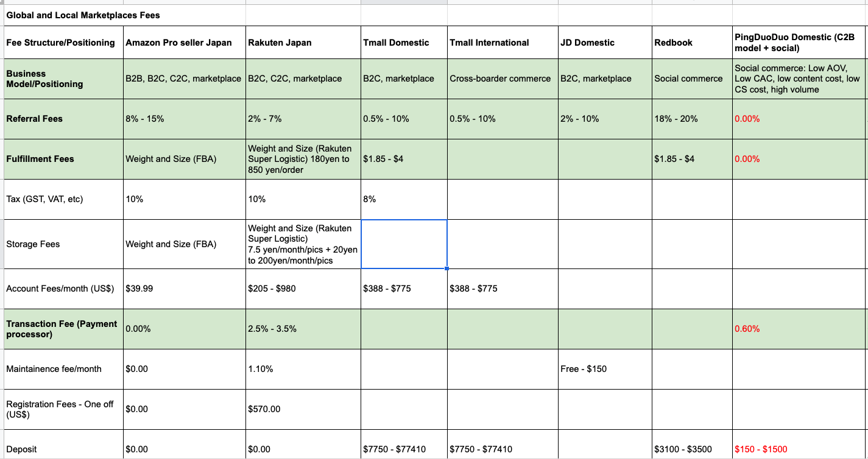Select the 8% tax cell for Tmall Domestic
This screenshot has width=868, height=459.
click(x=404, y=199)
